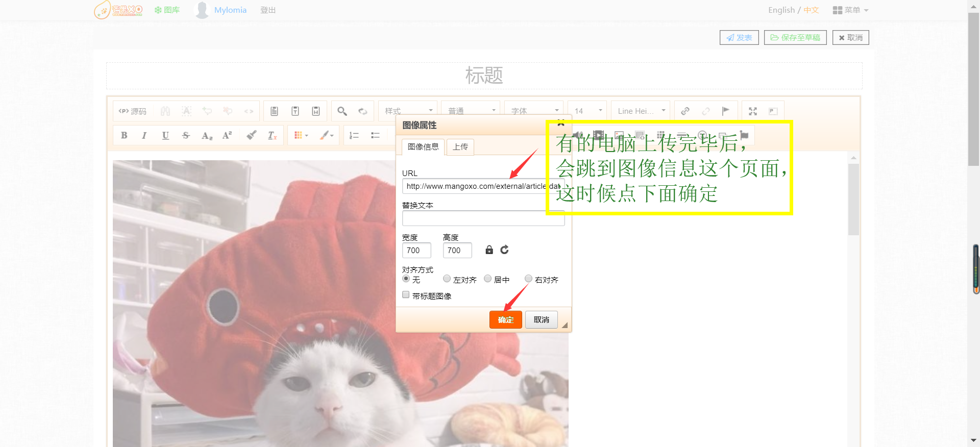The height and width of the screenshot is (447, 980).
Task: Click the reset size refresh icon
Action: (x=504, y=250)
